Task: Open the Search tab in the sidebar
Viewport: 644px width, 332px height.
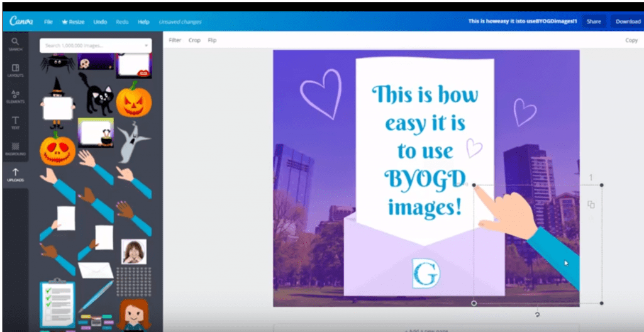Action: (x=15, y=44)
